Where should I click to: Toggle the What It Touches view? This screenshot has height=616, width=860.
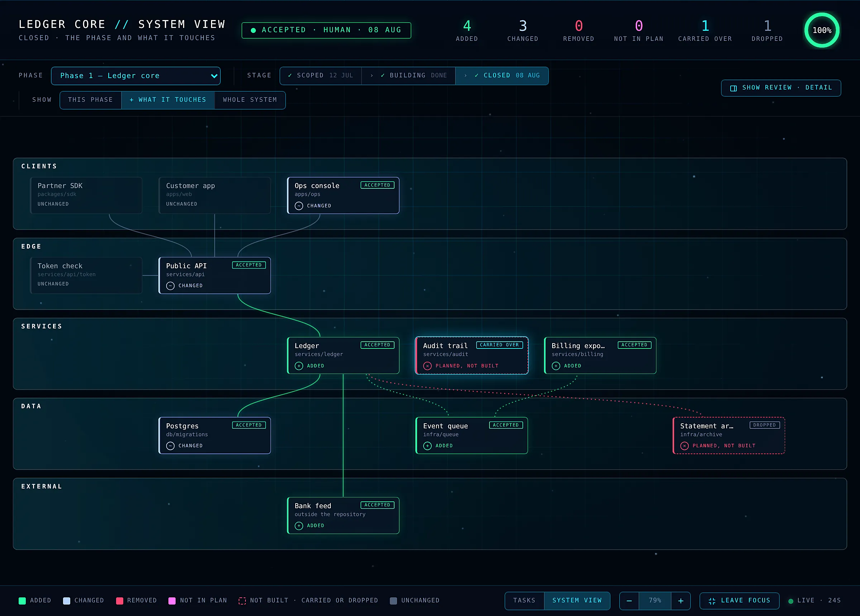click(x=168, y=100)
